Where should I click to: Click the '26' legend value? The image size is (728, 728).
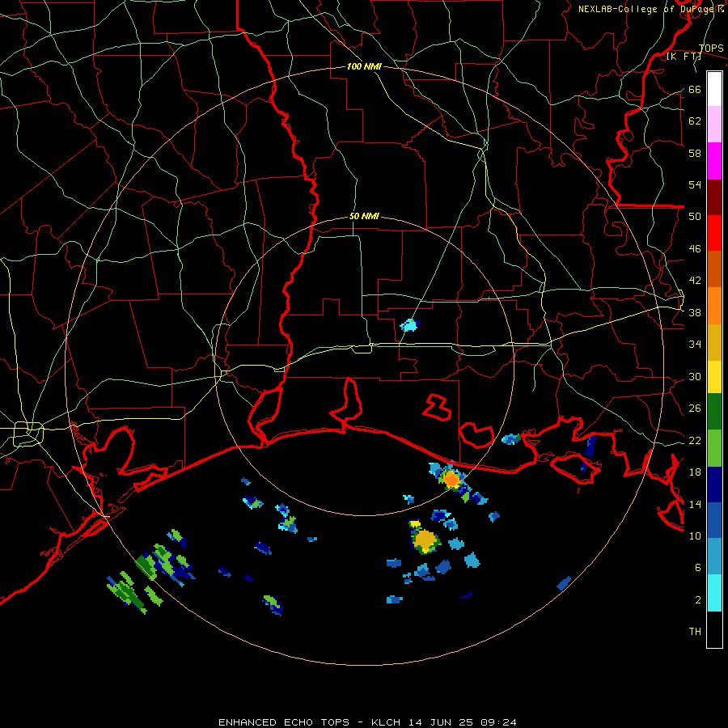pos(695,408)
